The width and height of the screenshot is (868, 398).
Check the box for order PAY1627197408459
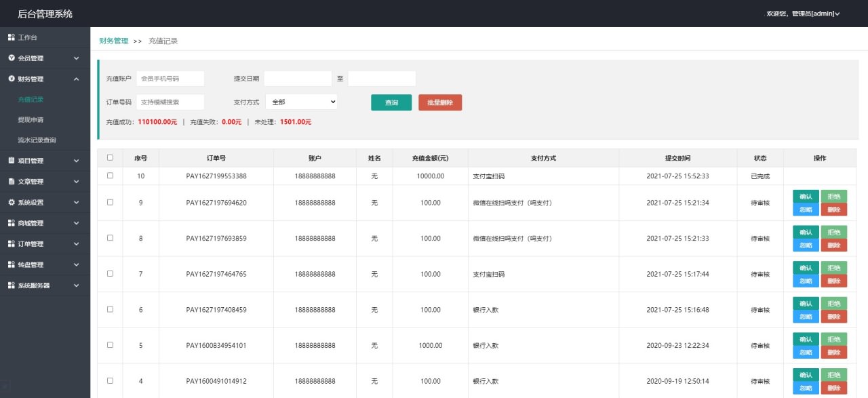click(110, 309)
